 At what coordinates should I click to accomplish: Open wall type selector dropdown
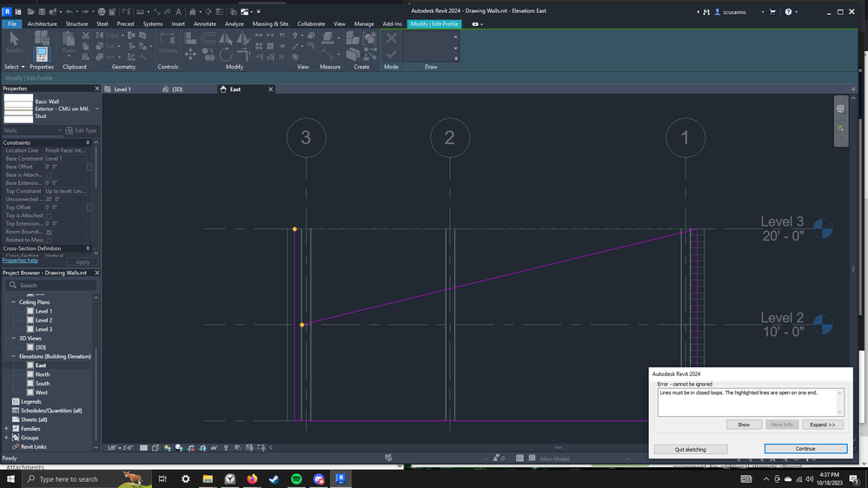point(96,109)
